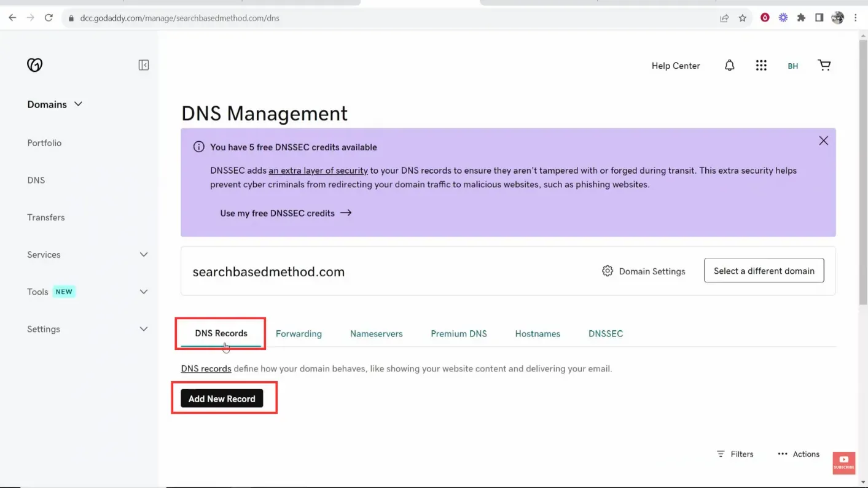
Task: Switch to the Nameservers tab
Action: tap(377, 334)
